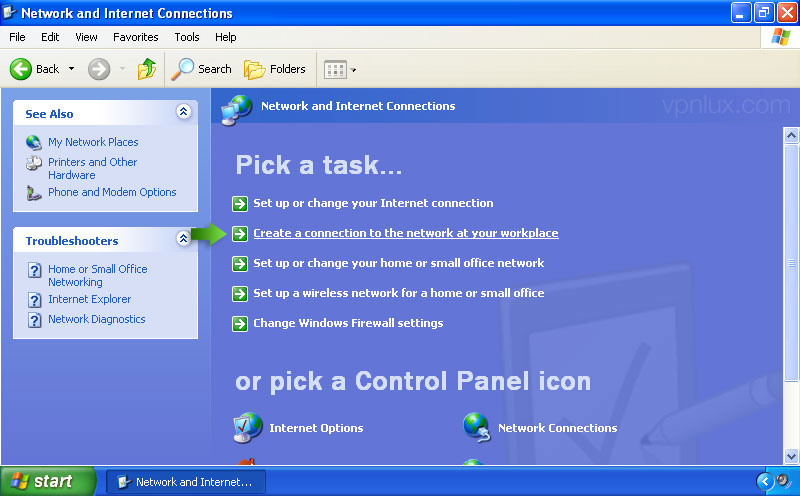
Task: Click the title bar window icon
Action: [x=9, y=12]
